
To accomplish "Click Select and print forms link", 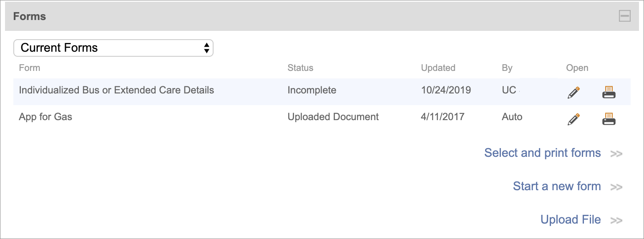I will point(542,153).
